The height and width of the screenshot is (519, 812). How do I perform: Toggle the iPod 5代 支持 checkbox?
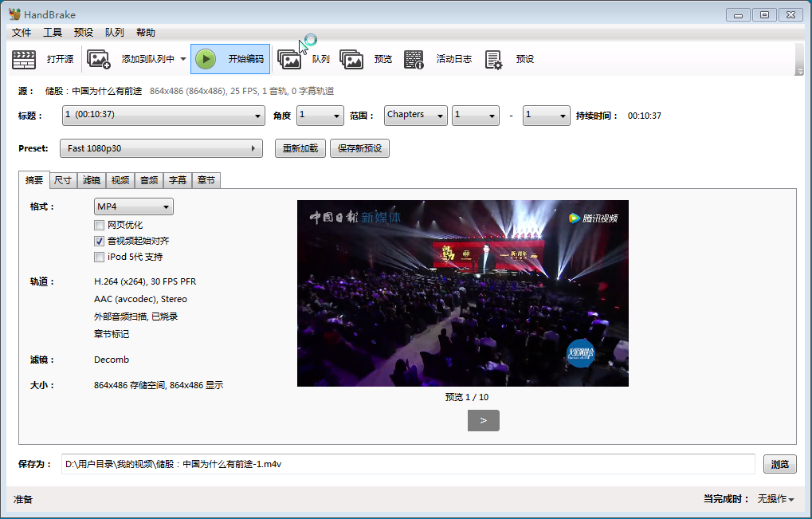pyautogui.click(x=100, y=257)
